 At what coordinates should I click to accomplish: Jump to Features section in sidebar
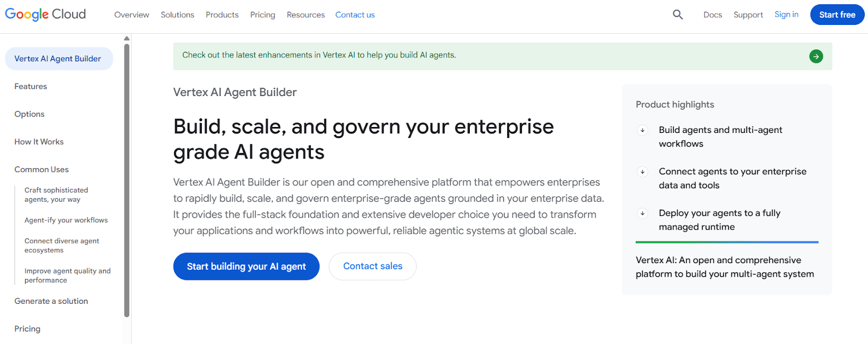pyautogui.click(x=30, y=86)
